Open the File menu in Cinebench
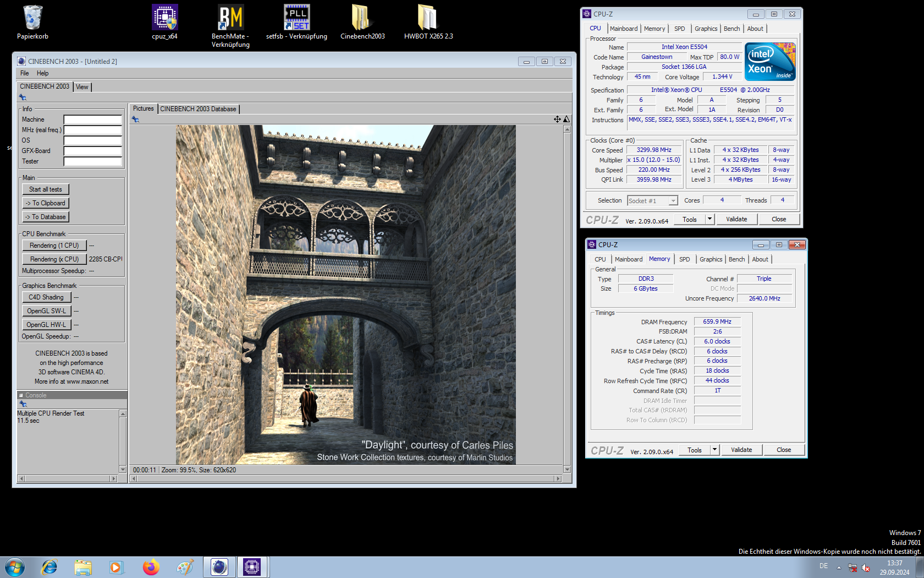 tap(25, 73)
